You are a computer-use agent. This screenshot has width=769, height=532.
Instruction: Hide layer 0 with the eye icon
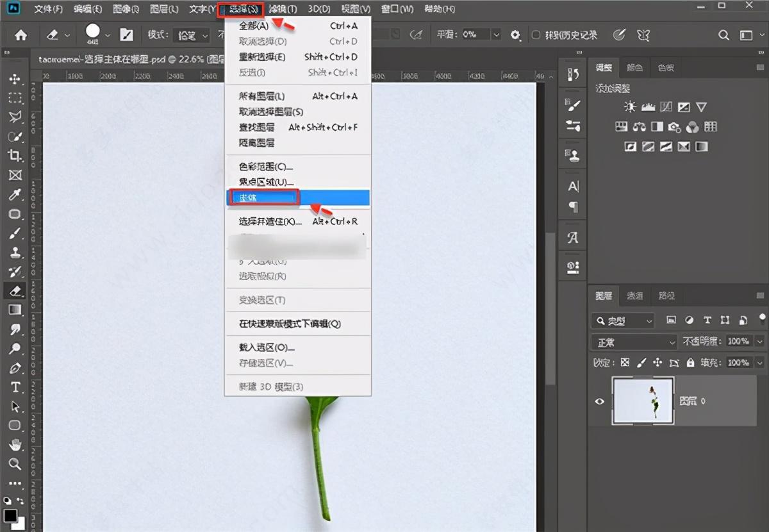(600, 401)
